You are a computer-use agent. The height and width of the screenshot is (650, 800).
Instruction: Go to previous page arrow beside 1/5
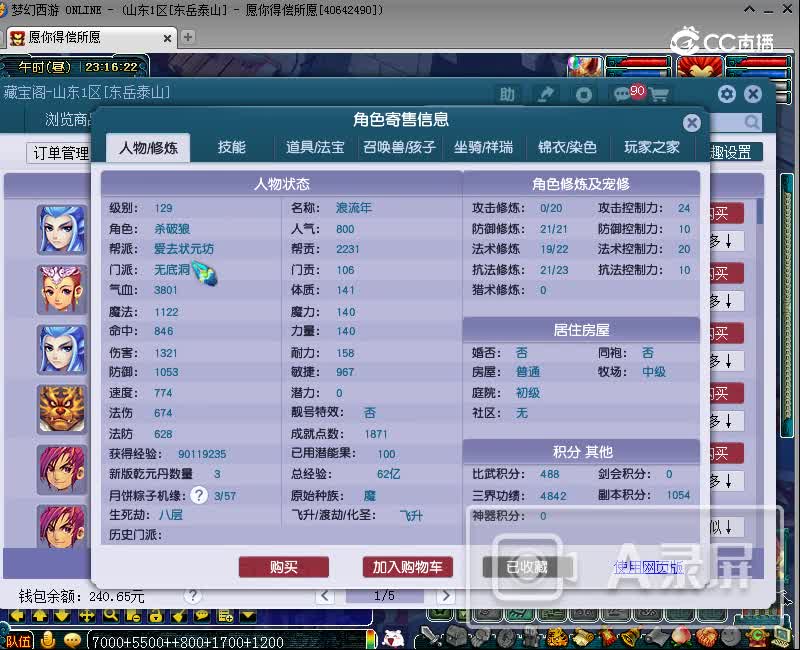tap(325, 595)
